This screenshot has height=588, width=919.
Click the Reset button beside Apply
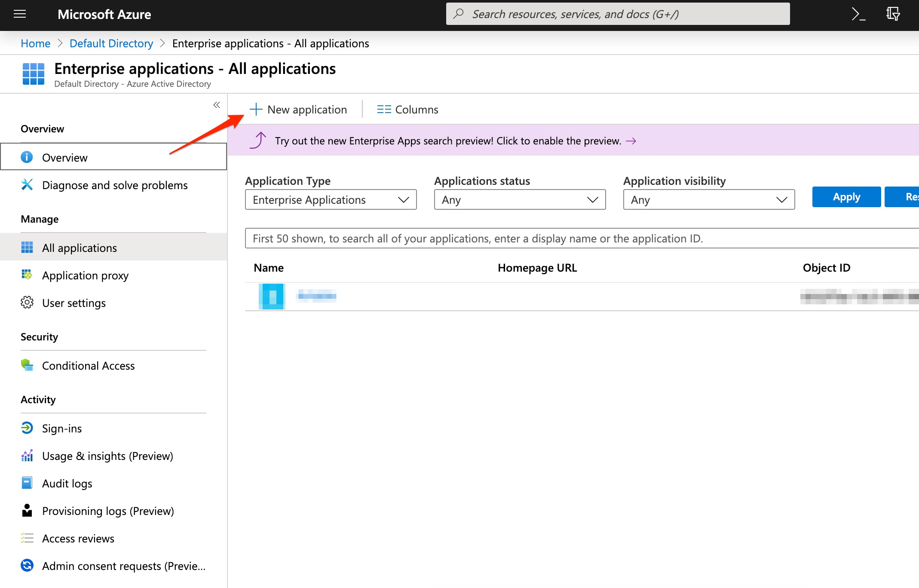902,197
